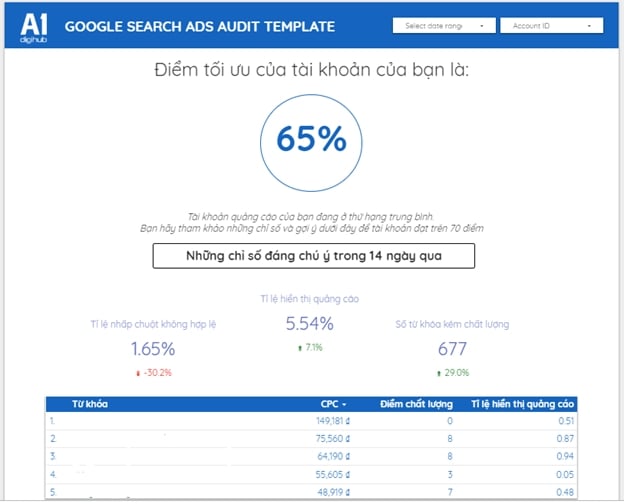Select the 48,919 đ CPC cell

point(333,492)
